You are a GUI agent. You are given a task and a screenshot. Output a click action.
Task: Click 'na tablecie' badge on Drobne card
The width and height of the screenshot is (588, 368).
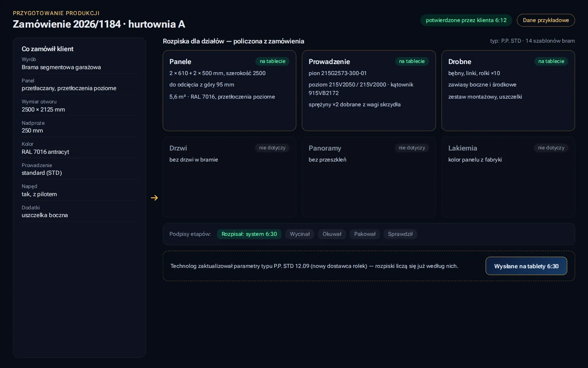click(551, 61)
